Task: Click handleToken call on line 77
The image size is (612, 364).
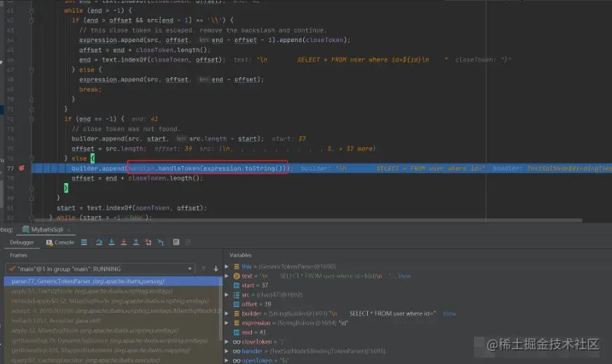Action: click(207, 168)
